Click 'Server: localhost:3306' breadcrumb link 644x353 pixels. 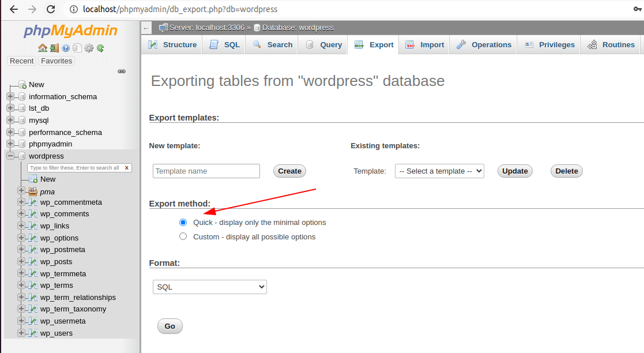[x=206, y=28]
